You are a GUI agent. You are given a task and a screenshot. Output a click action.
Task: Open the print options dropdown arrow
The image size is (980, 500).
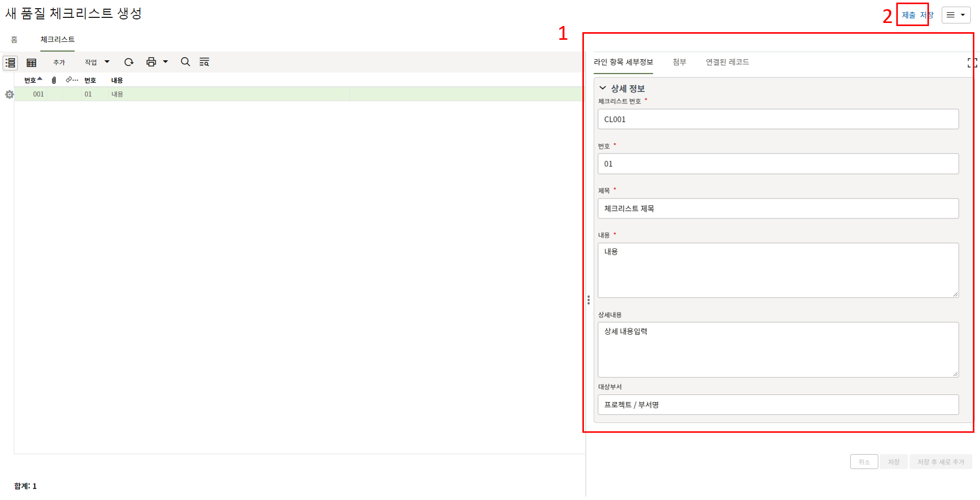pyautogui.click(x=165, y=62)
